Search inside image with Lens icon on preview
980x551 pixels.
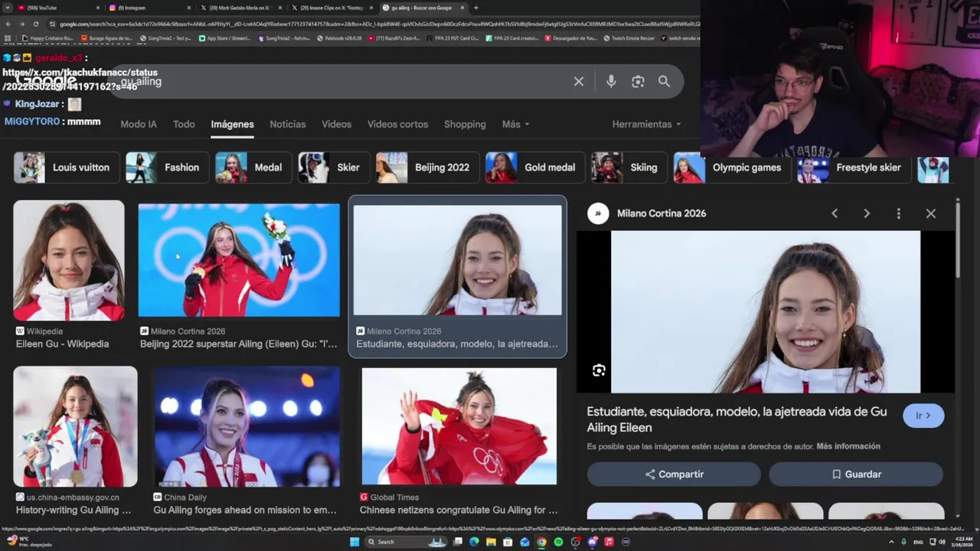[x=599, y=370]
